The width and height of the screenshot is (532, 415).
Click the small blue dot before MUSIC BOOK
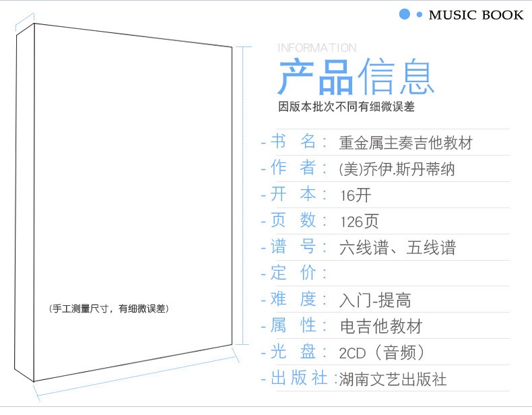(420, 15)
